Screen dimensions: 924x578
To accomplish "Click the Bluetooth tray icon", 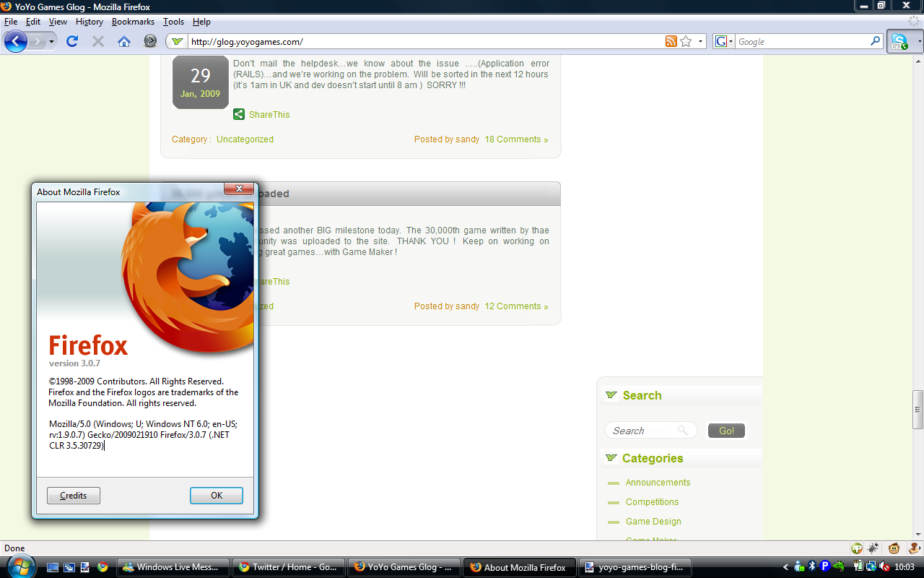I will pos(811,567).
